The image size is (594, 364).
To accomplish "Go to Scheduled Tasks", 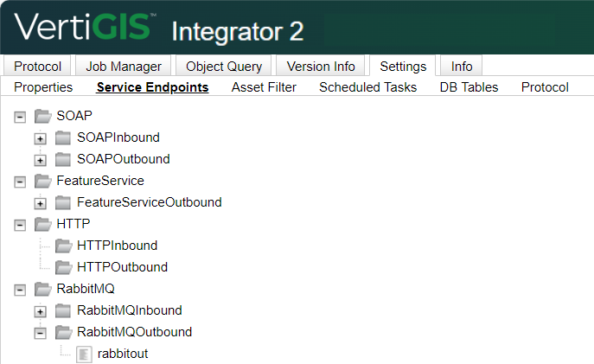I will (367, 87).
